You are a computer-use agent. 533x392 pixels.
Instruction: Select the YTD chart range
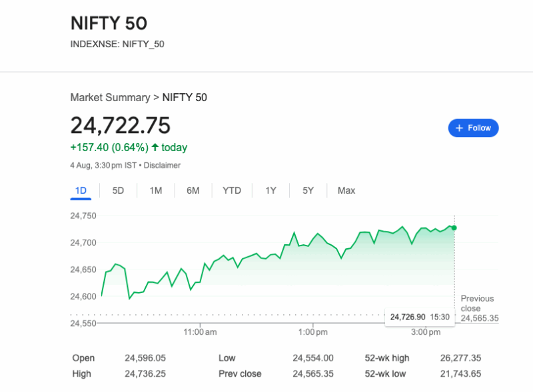pos(231,190)
